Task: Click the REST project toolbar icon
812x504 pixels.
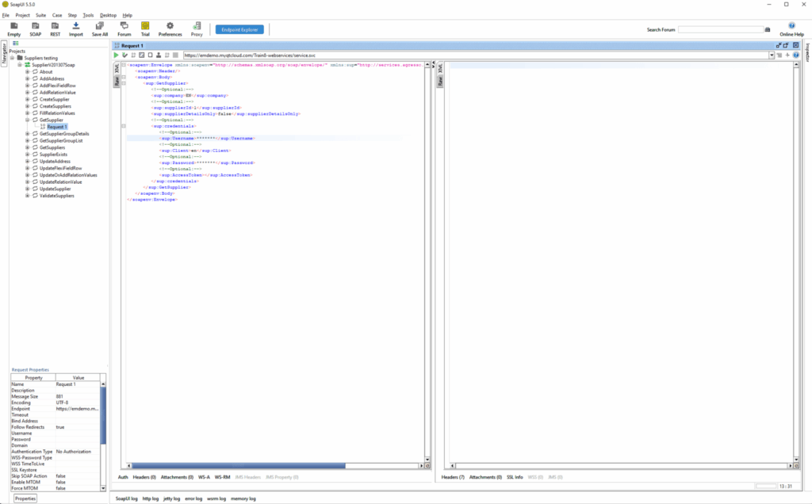Action: (56, 29)
